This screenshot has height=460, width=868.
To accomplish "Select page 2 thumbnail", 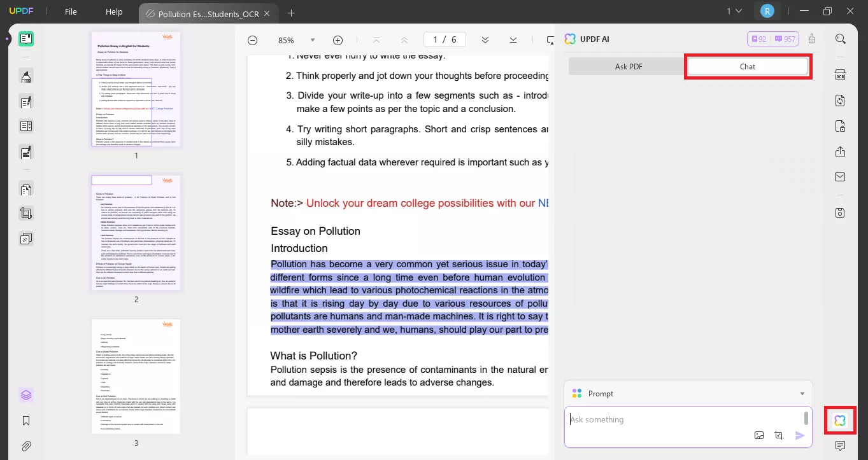I will (136, 232).
